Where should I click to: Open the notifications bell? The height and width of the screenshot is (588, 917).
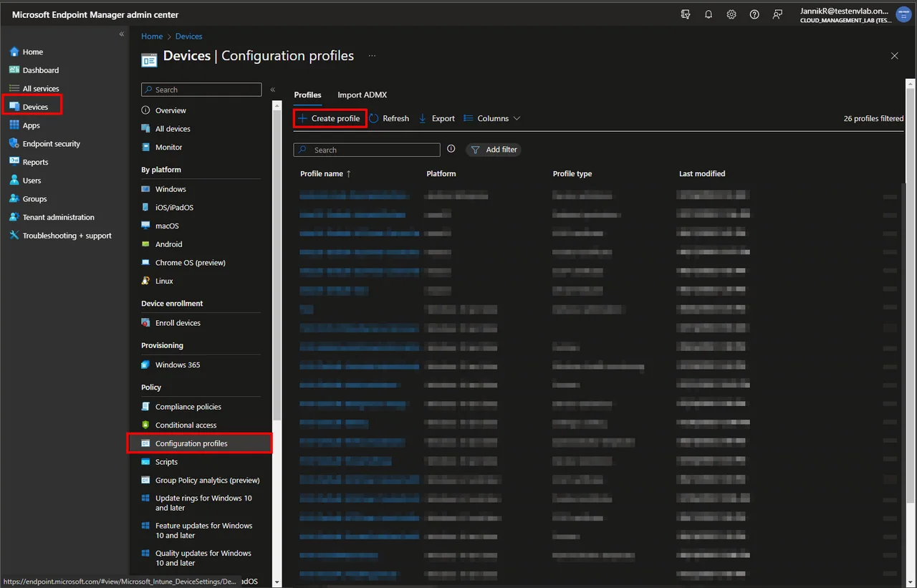(x=709, y=14)
